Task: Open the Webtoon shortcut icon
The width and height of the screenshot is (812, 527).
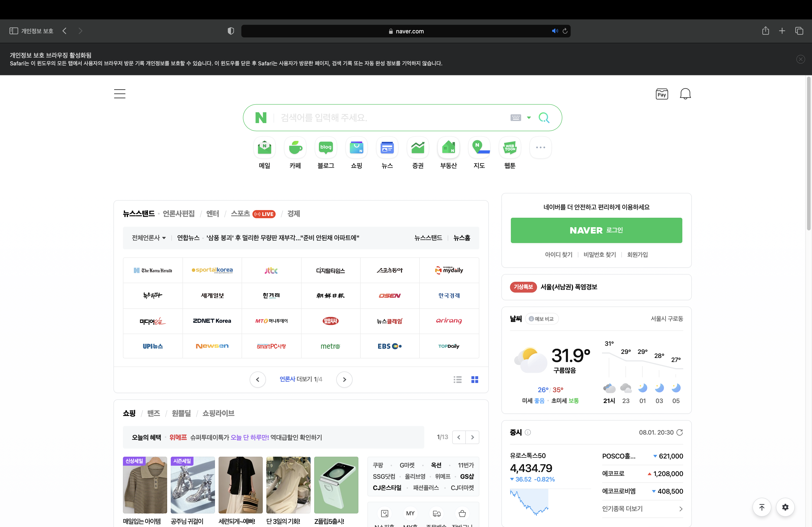Action: tap(510, 148)
